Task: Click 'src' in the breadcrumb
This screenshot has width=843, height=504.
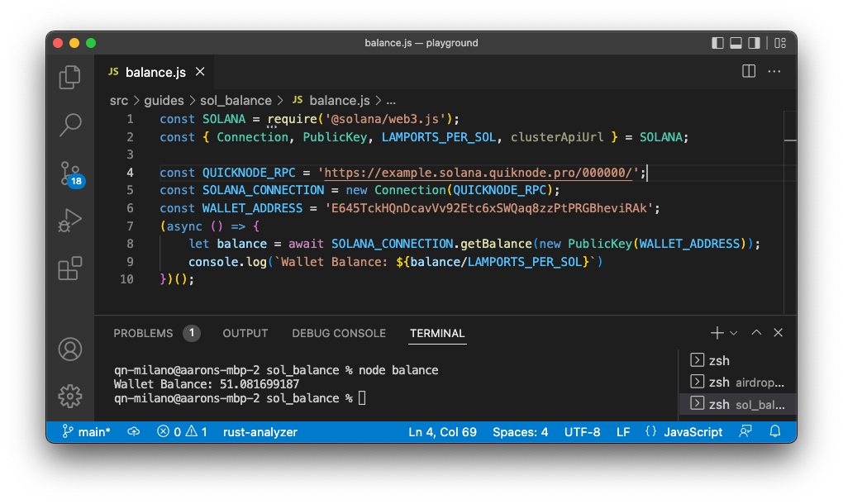Action: pos(119,101)
